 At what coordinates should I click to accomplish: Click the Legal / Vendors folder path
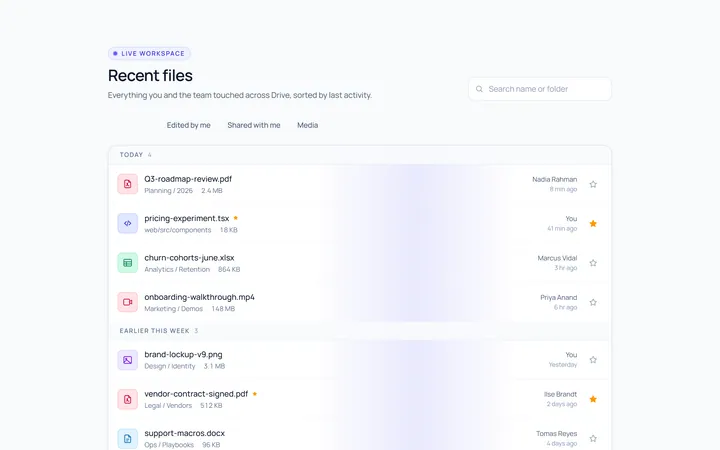168,405
